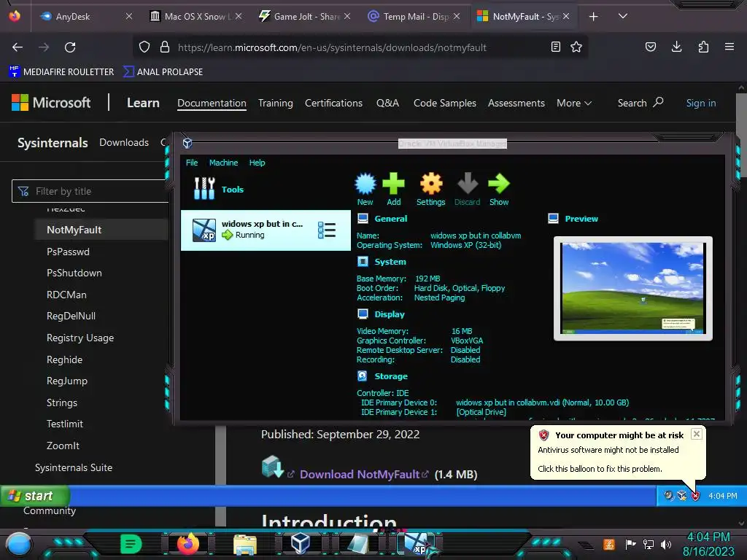
Task: Close the antivirus warning balloon
Action: point(697,434)
